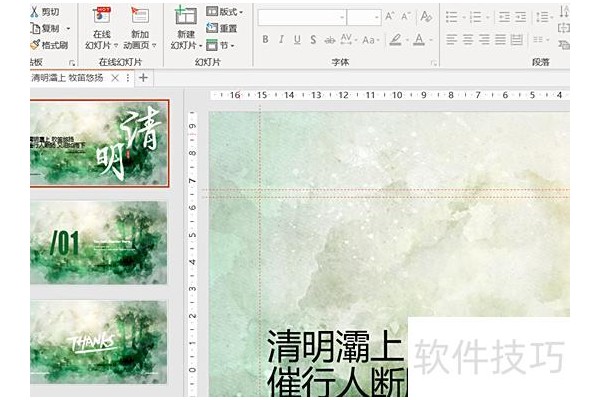Click the Clear Formatting icon
This screenshot has height=400, width=600.
426,16
